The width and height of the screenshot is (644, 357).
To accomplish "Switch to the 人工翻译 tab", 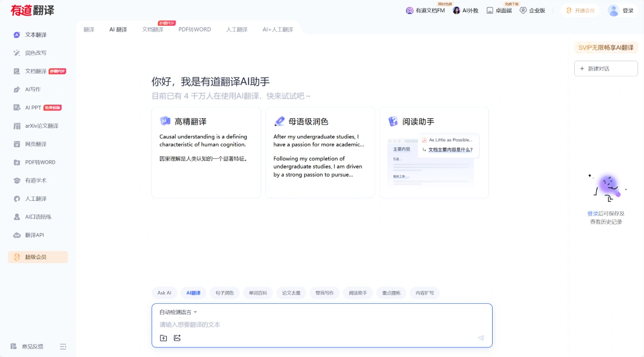I will (x=236, y=29).
